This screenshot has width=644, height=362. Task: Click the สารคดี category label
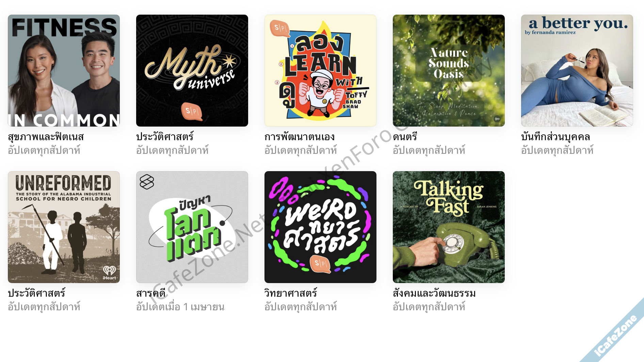(151, 293)
